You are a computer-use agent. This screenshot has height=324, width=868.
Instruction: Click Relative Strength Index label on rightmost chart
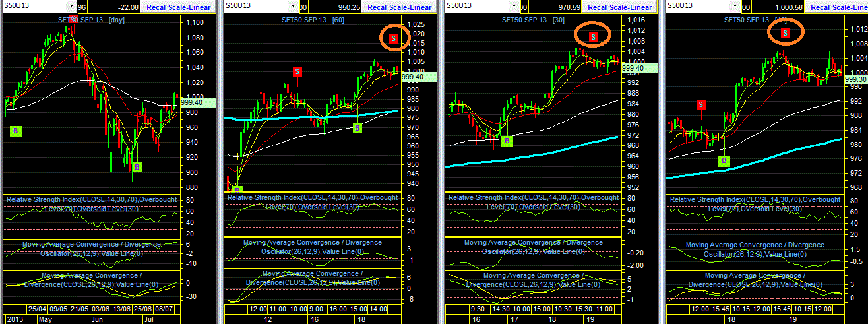755,204
